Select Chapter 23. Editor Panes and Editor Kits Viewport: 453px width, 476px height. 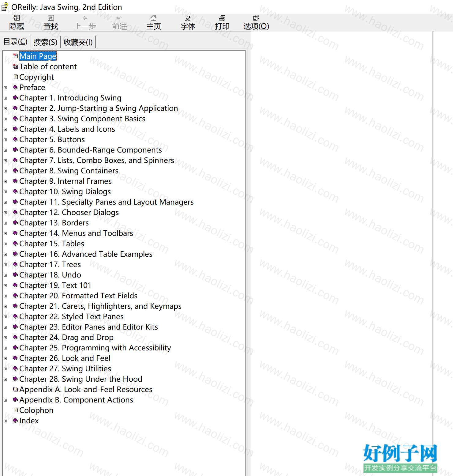tap(88, 327)
